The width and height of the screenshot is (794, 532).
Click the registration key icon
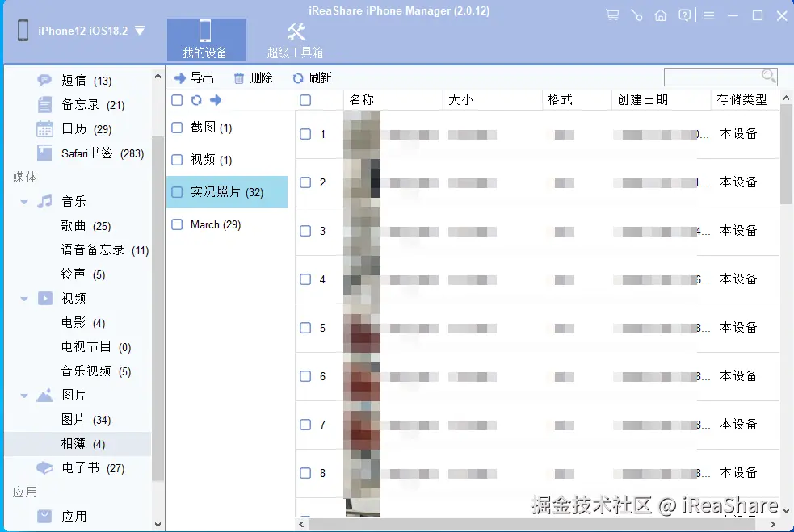point(636,15)
